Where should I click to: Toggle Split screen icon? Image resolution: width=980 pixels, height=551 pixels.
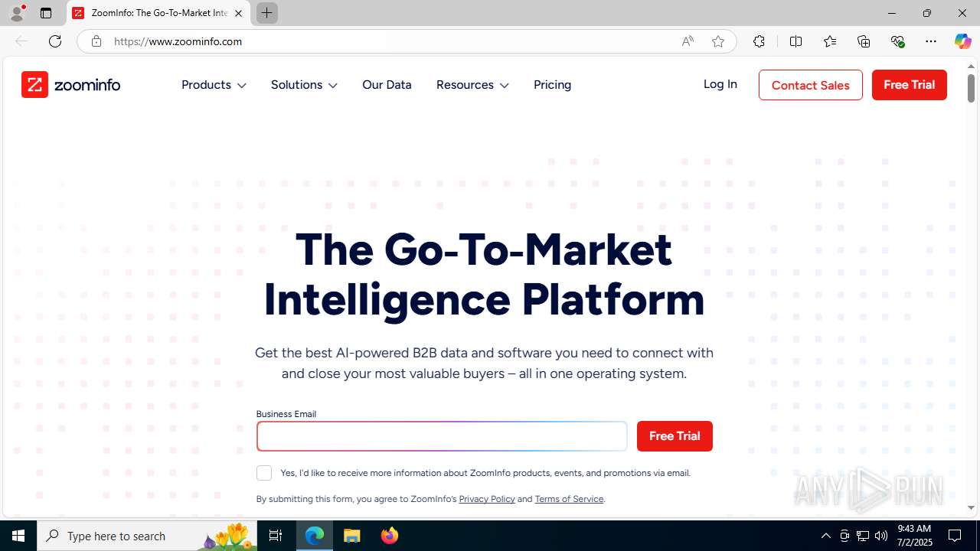point(796,41)
